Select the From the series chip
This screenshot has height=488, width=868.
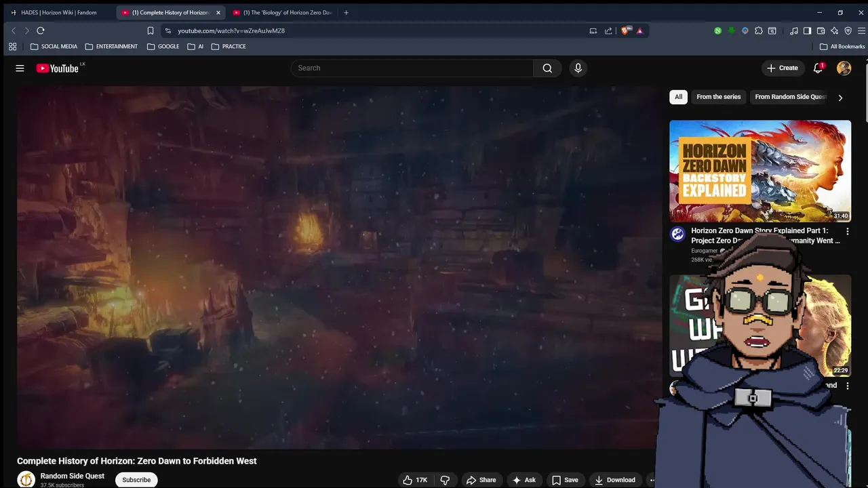coord(718,97)
